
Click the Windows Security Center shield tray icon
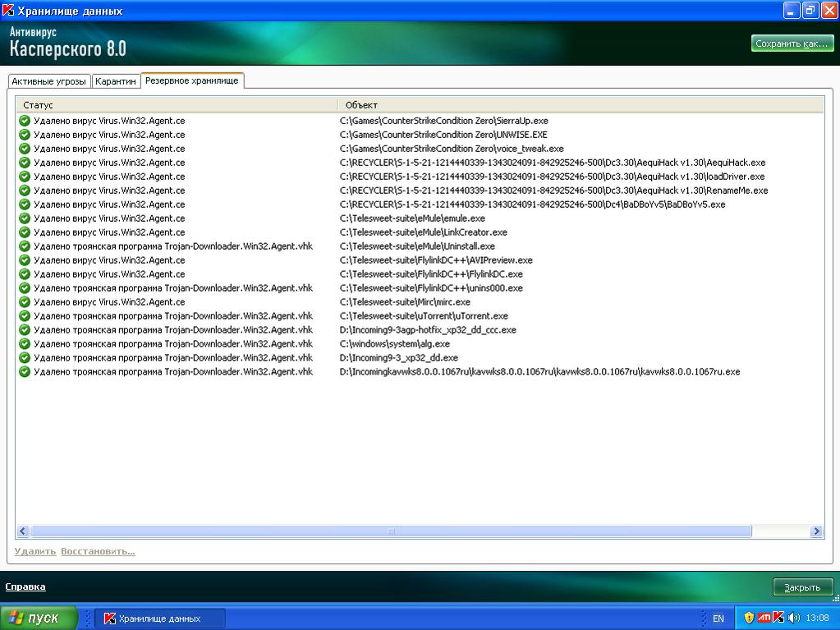(x=749, y=618)
